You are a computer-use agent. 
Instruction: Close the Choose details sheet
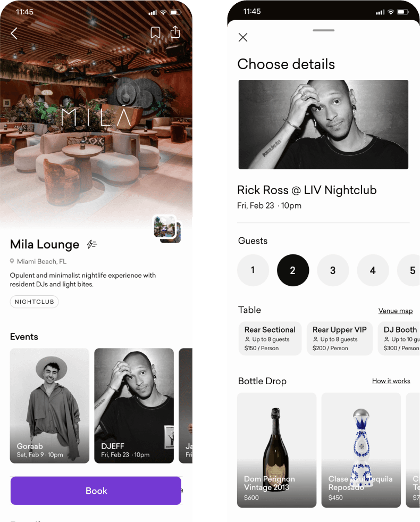click(243, 37)
